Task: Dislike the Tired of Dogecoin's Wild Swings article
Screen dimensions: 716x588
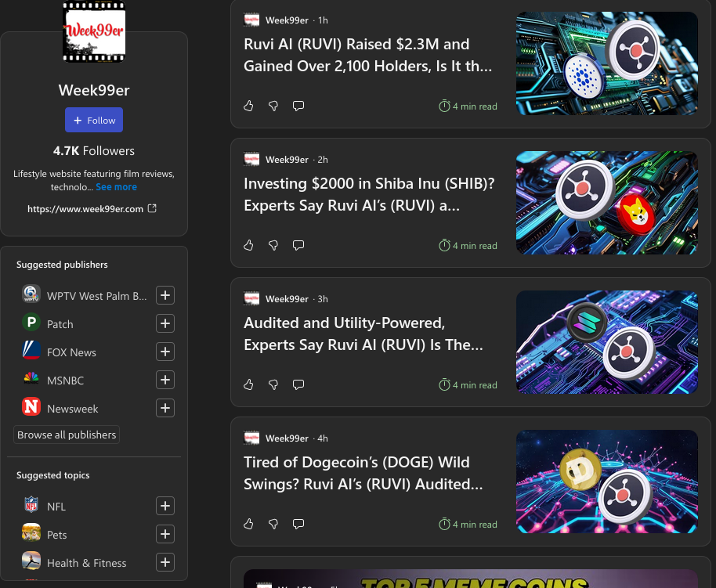Action: click(x=273, y=524)
